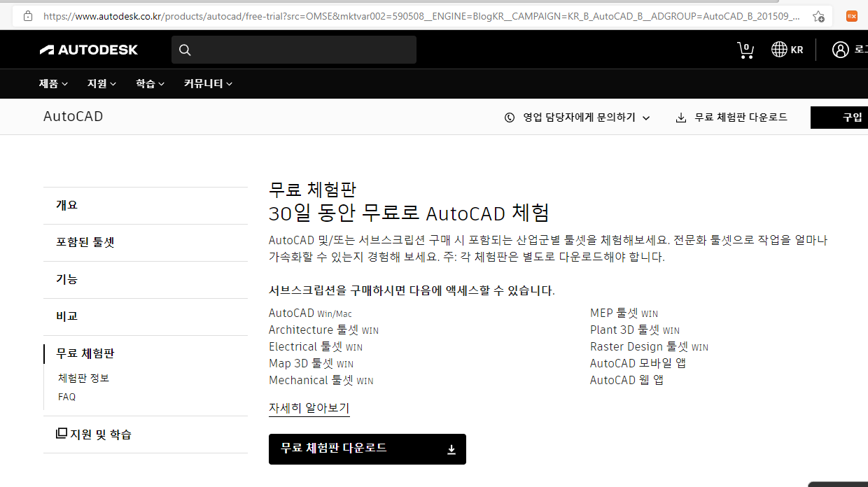This screenshot has height=487, width=868.
Task: Open the shopping cart
Action: tap(745, 50)
